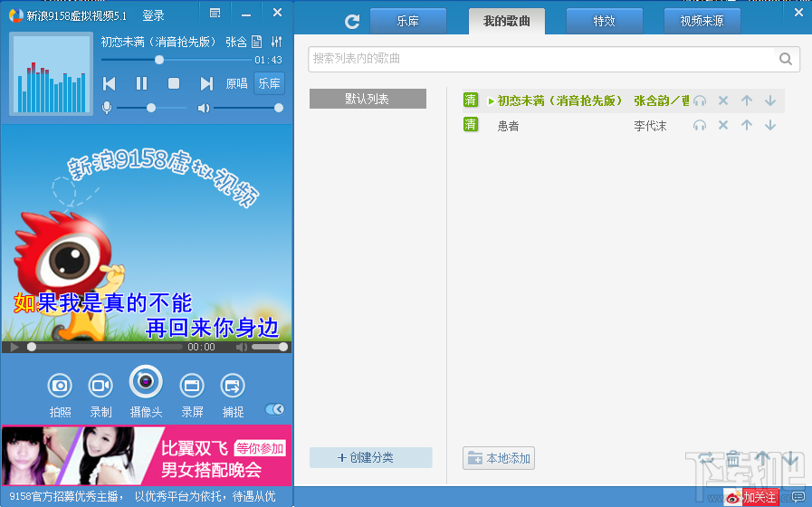This screenshot has height=507, width=812.
Task: Toggle the switch beside 捕捉
Action: click(x=274, y=409)
